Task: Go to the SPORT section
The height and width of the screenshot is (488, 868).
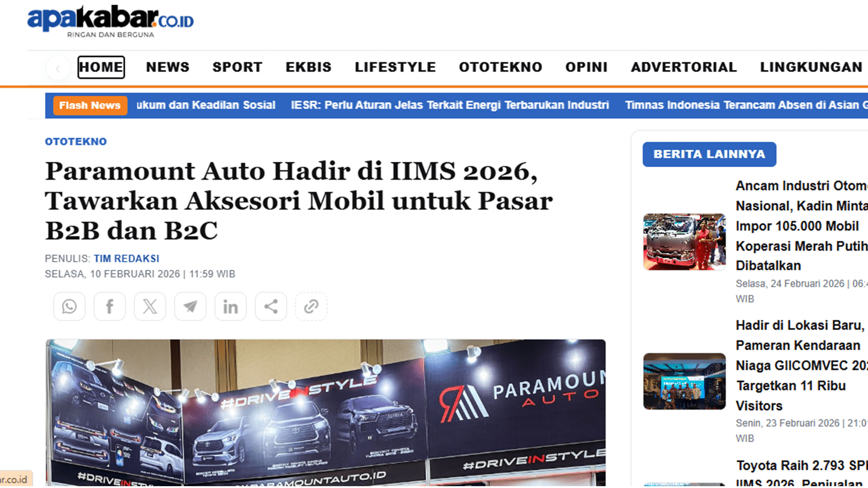Action: tap(237, 67)
